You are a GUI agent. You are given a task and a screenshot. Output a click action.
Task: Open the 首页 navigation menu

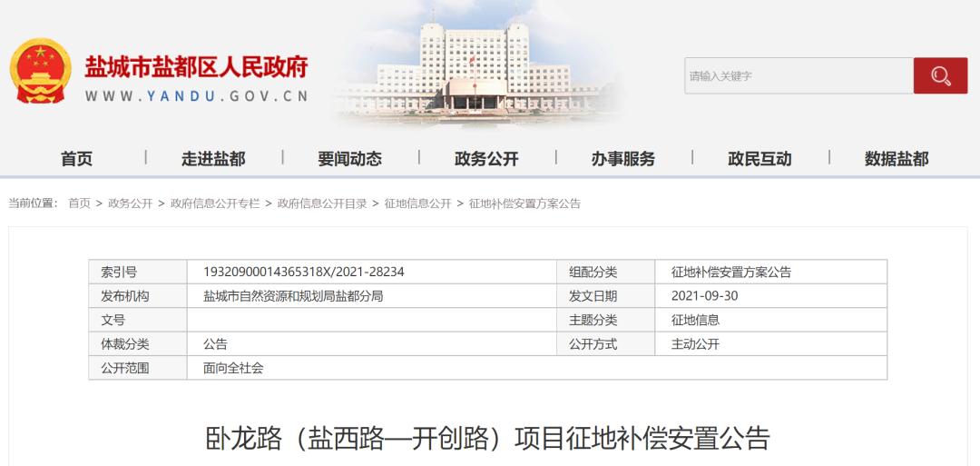(76, 159)
